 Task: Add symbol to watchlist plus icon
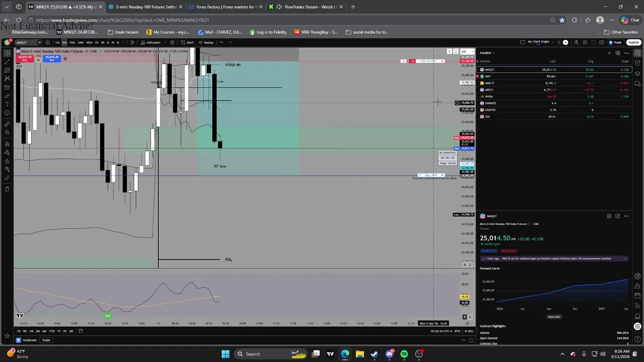tap(609, 53)
